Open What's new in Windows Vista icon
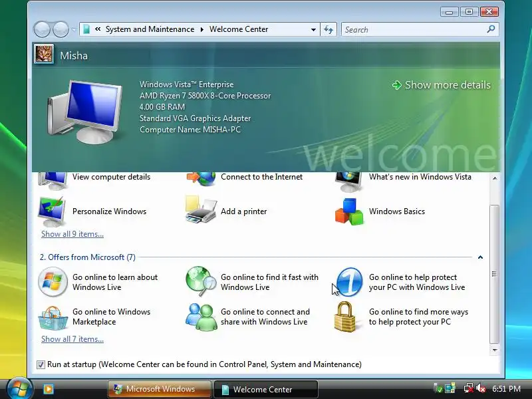The height and width of the screenshot is (399, 532). (x=348, y=181)
